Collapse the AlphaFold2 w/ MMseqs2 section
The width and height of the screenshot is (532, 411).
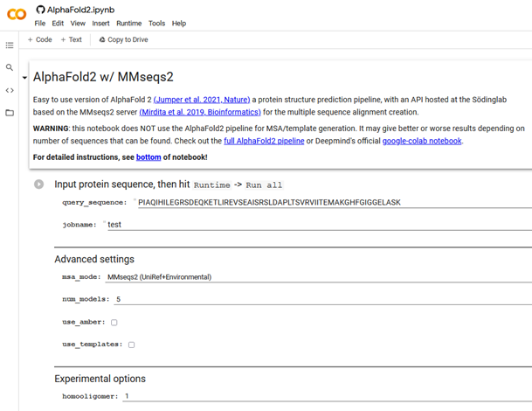[x=24, y=78]
